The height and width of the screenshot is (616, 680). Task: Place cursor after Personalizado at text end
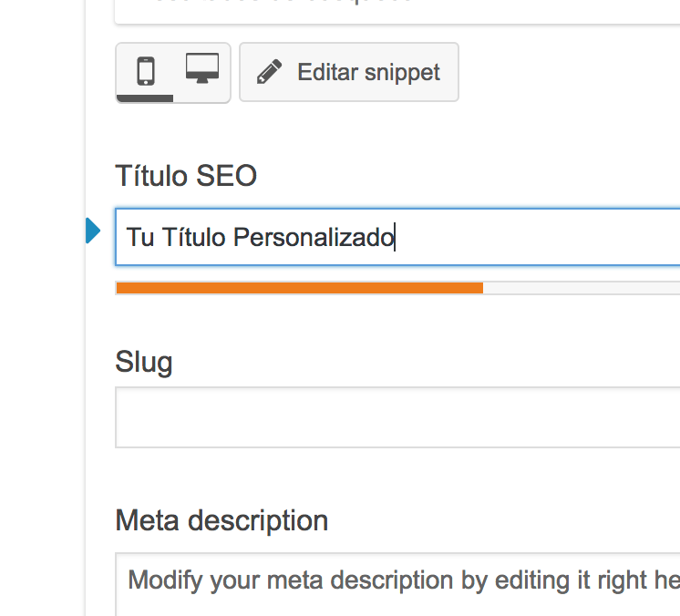(395, 237)
